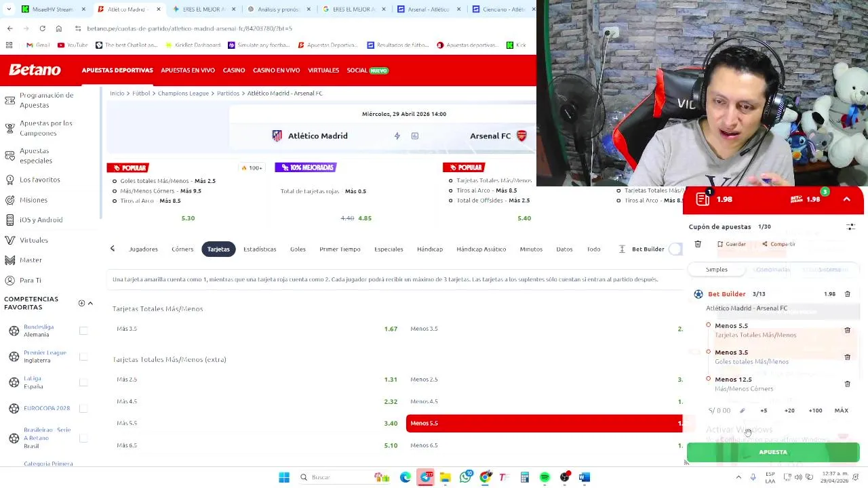Open the Apuestas por los Campeones trophy icon
The width and height of the screenshot is (868, 488).
[x=9, y=128]
